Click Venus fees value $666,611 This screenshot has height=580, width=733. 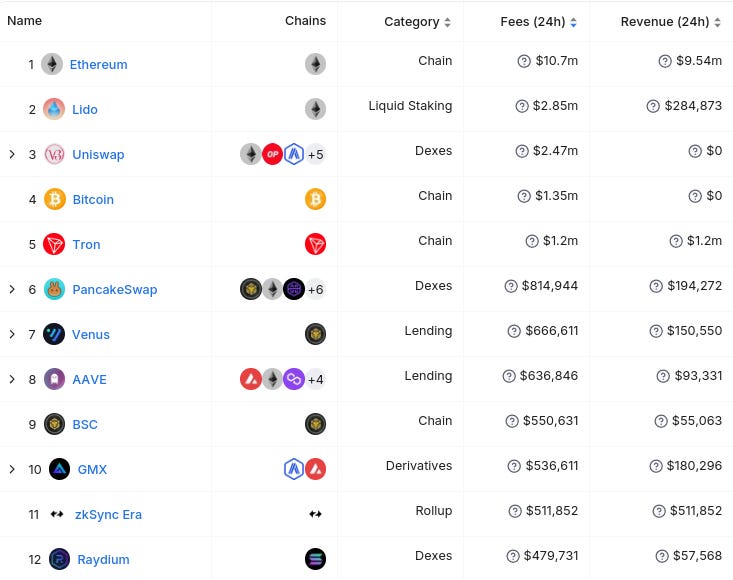click(552, 331)
